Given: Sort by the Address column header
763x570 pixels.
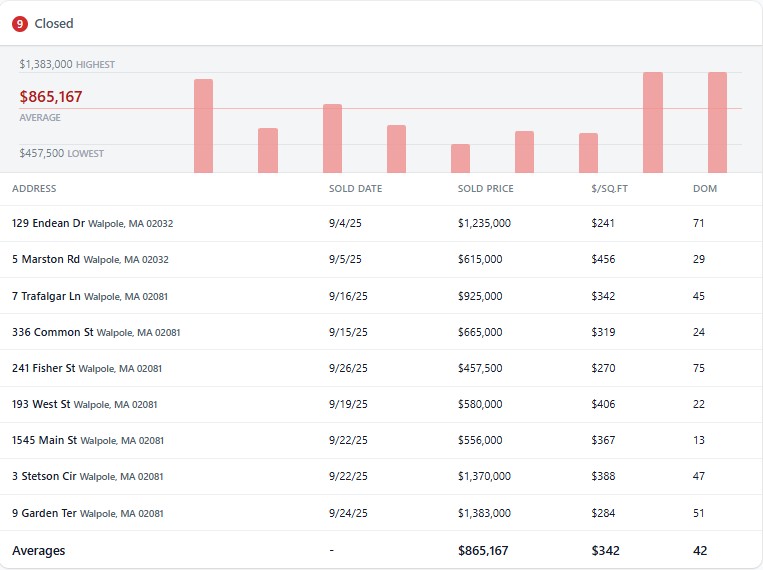Looking at the screenshot, I should tap(34, 189).
